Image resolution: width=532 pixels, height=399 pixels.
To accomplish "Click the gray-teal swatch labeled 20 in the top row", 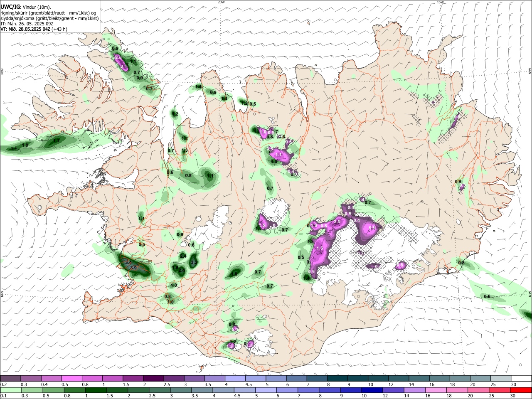I will (x=480, y=378).
